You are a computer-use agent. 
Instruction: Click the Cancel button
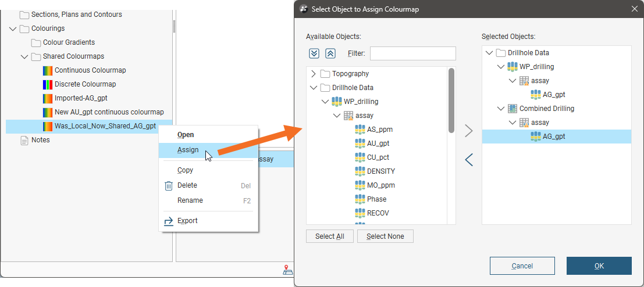(x=522, y=266)
